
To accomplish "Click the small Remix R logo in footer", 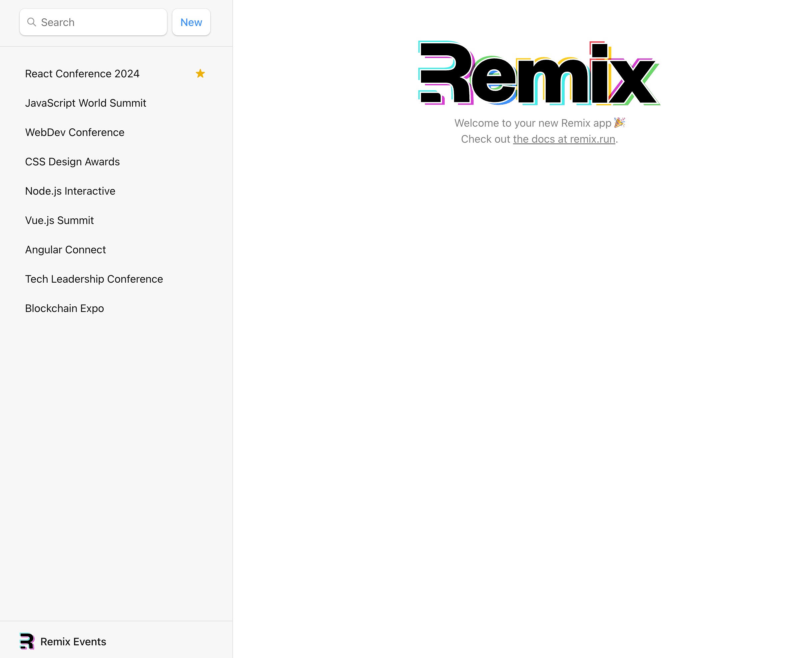I will pyautogui.click(x=27, y=641).
